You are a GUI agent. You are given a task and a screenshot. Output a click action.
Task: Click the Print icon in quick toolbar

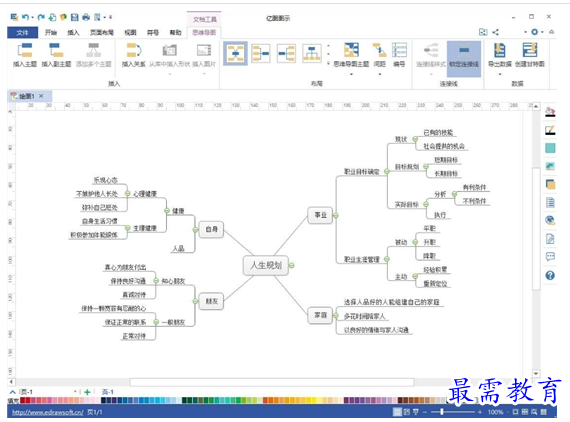pos(86,17)
